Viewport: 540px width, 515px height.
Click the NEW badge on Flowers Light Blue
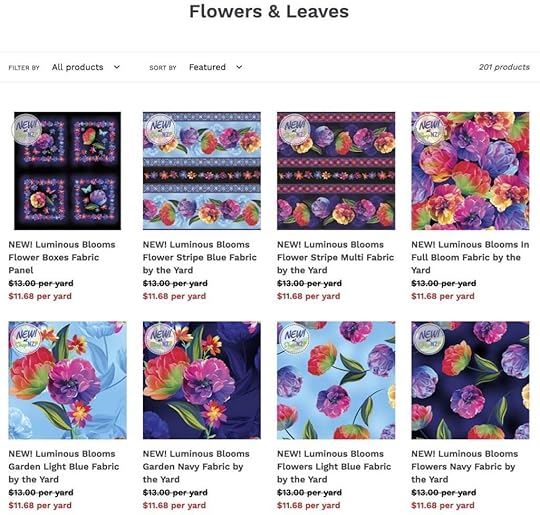[x=295, y=338]
